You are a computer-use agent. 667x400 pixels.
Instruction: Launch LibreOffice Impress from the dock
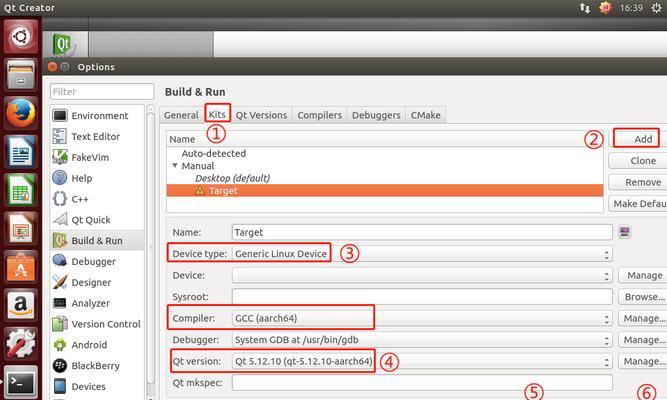20,228
